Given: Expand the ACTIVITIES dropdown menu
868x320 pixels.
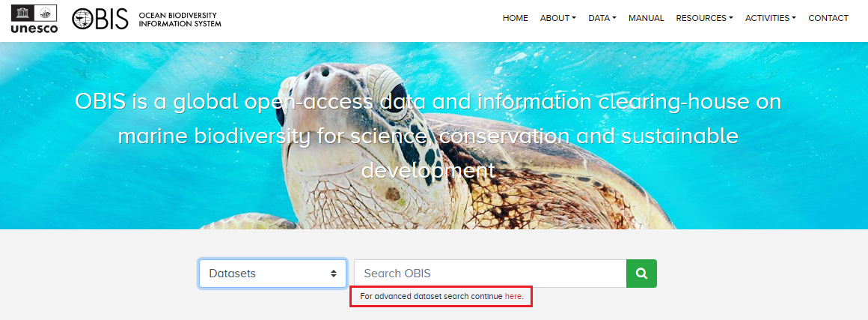Looking at the screenshot, I should click(x=771, y=18).
